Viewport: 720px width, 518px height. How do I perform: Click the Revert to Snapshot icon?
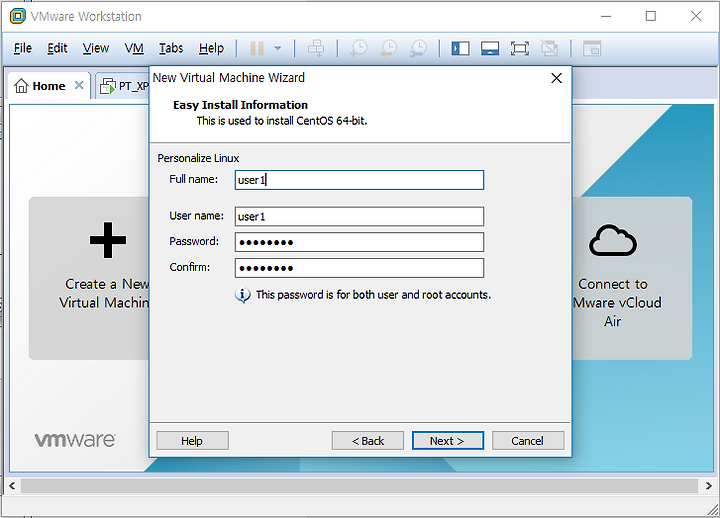pos(389,48)
